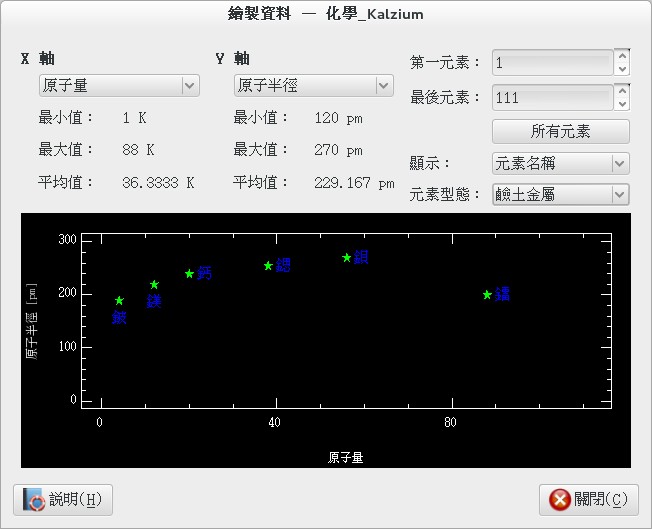Viewport: 652px width, 529px height.
Task: Open the Y axis 原子半徑 dropdown
Action: pos(314,86)
